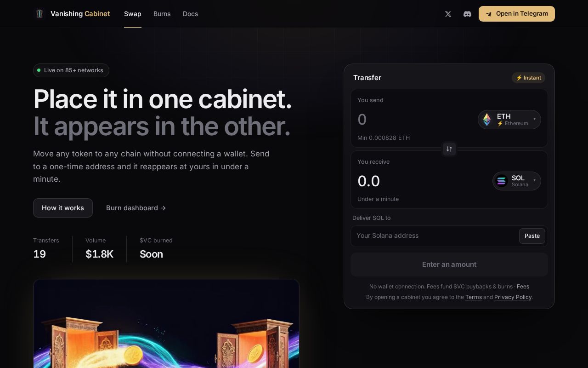Click the Ethereum diamond token icon
588x368 pixels.
coord(487,120)
